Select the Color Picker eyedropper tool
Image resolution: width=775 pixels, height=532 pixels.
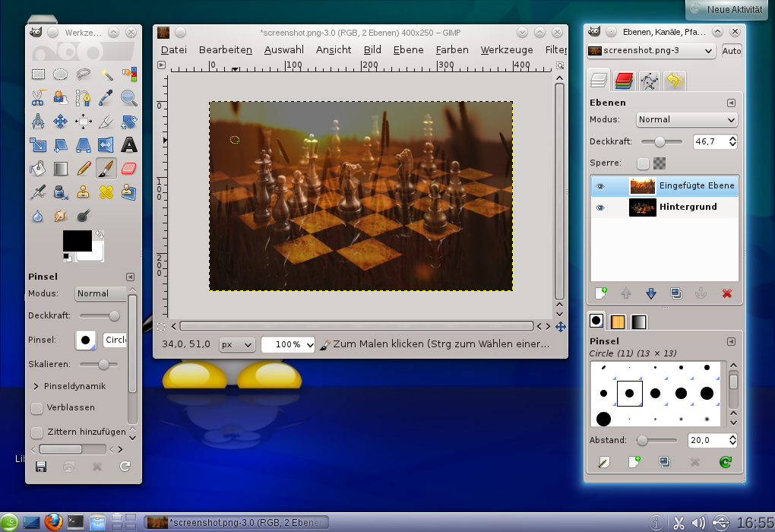click(106, 98)
